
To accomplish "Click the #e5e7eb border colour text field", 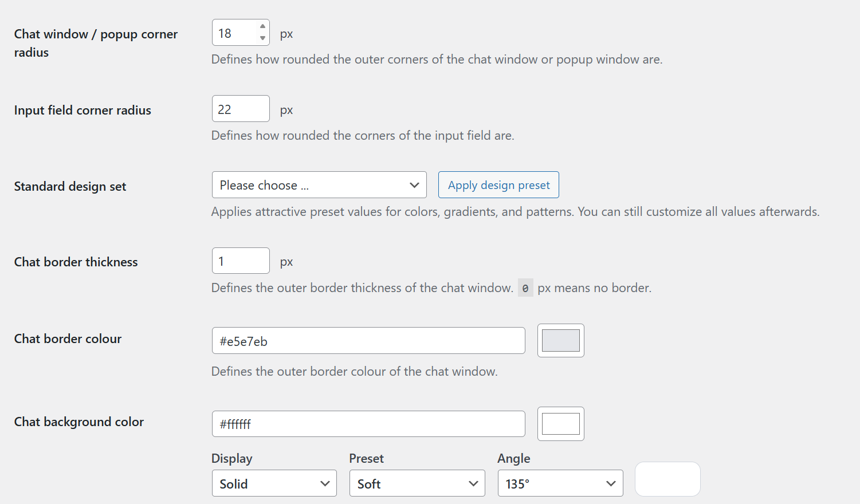I will coord(368,340).
